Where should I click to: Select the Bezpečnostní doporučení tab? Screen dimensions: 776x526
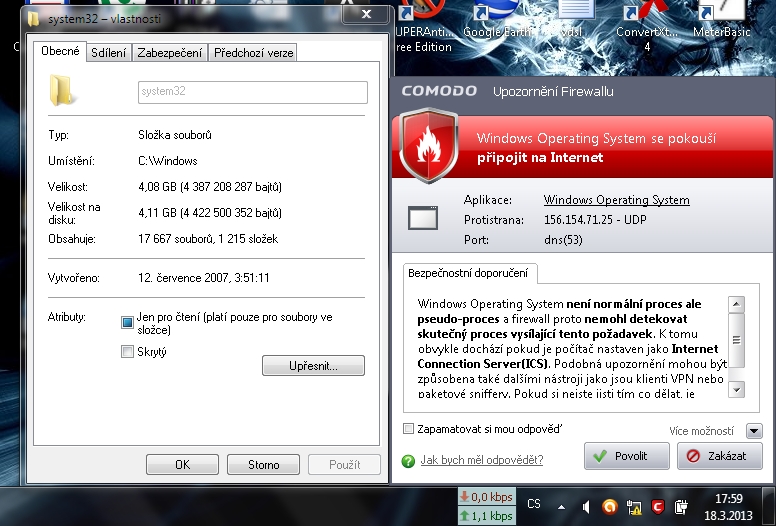tap(468, 273)
